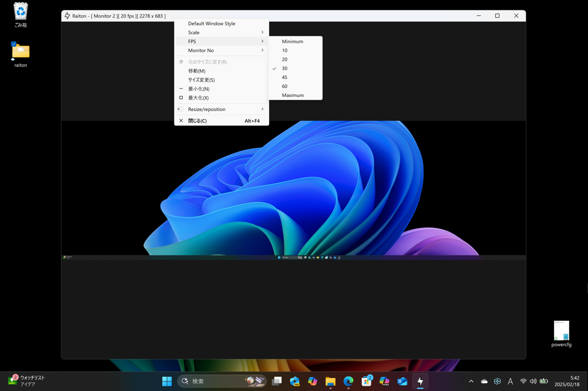Select the powercfg file on the desktop
The height and width of the screenshot is (391, 588).
click(x=561, y=334)
